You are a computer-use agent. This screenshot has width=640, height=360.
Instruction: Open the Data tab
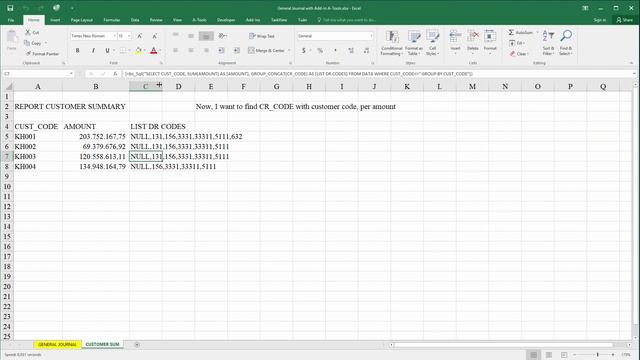[x=135, y=20]
